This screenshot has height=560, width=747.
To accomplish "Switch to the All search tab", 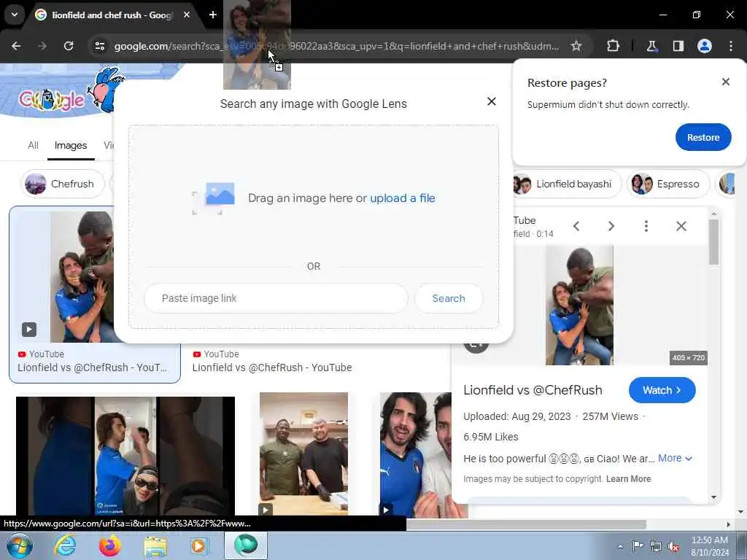I will [x=33, y=145].
